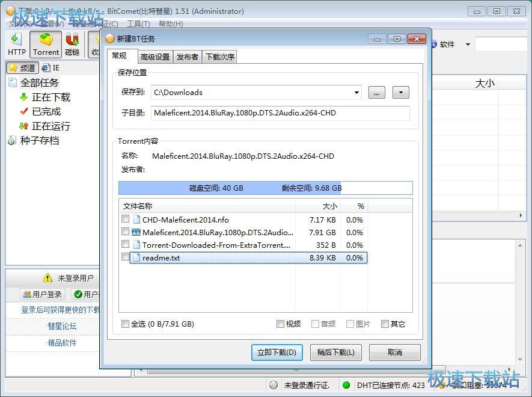Click the passport status icon in status bar
Image resolution: width=532 pixels, height=397 pixels.
[x=274, y=385]
